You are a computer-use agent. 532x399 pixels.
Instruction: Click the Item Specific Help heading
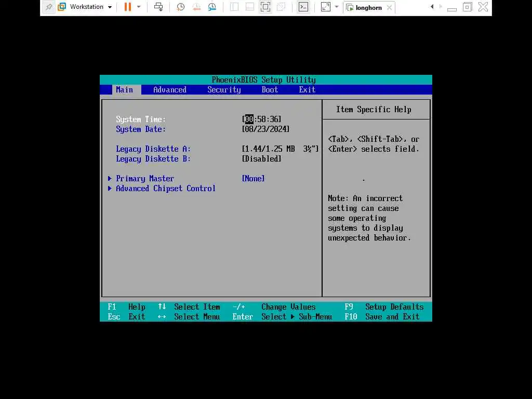374,109
